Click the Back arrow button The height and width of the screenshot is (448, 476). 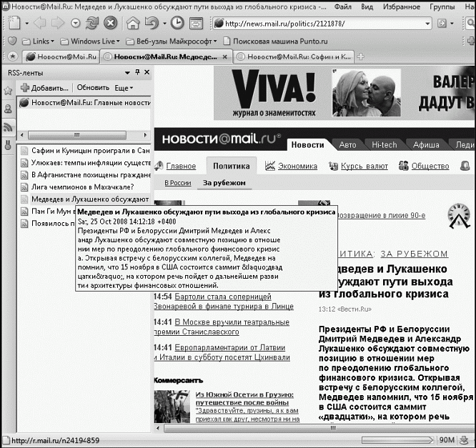point(40,23)
